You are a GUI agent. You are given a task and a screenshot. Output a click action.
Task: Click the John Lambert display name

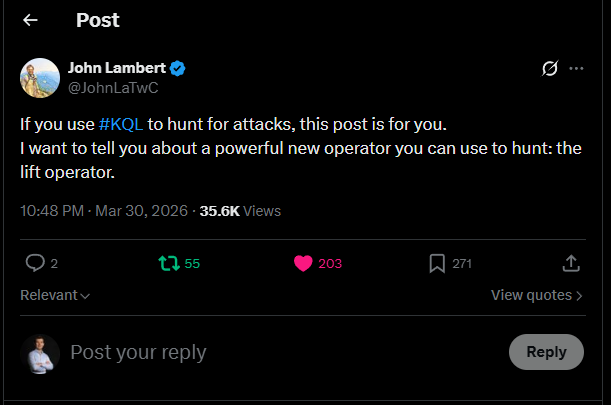116,68
